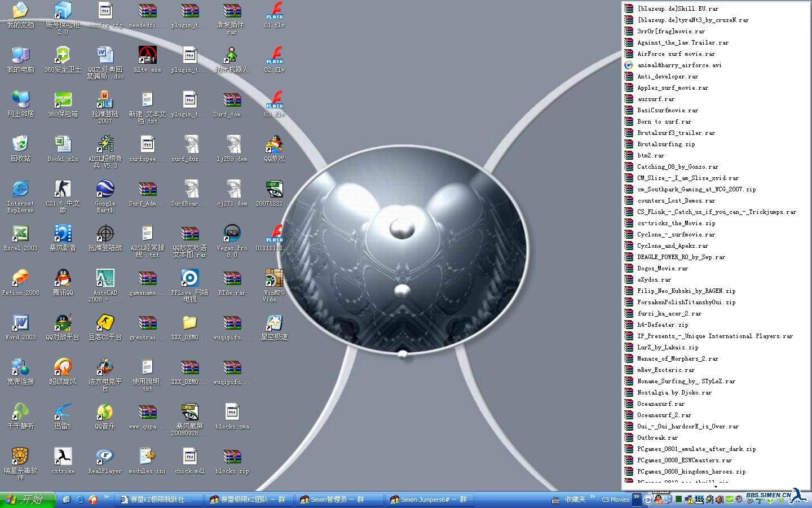Expand the Quick Launch overflow chevron
The height and width of the screenshot is (508, 812).
pyautogui.click(x=105, y=497)
